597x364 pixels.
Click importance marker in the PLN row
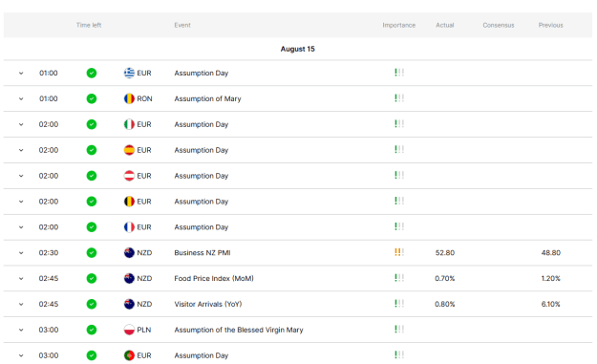(399, 329)
